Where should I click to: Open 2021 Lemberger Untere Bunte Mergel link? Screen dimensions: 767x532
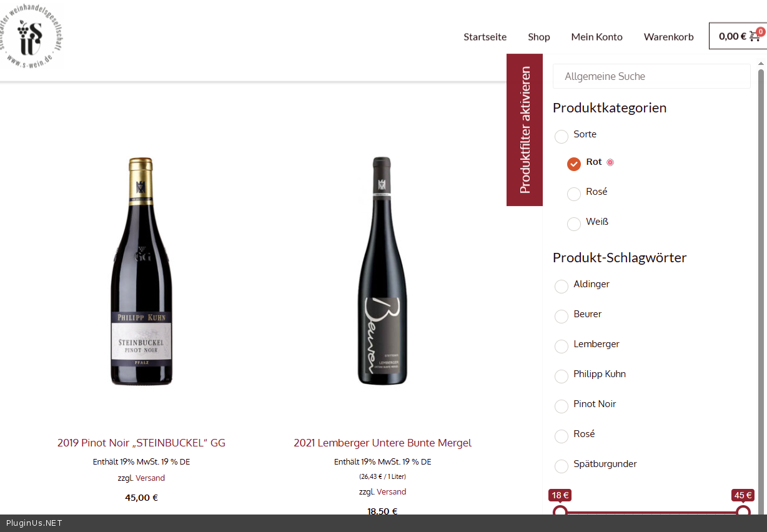pos(382,443)
